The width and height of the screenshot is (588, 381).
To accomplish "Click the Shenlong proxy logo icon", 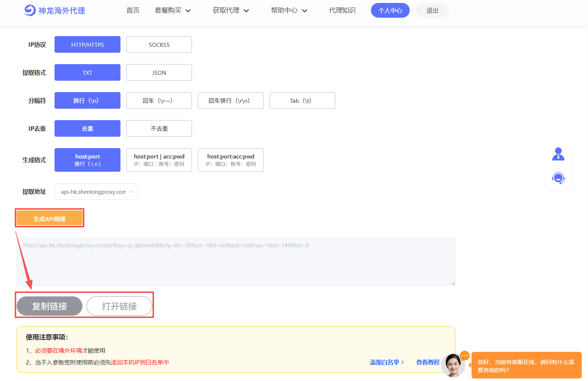I will point(30,10).
